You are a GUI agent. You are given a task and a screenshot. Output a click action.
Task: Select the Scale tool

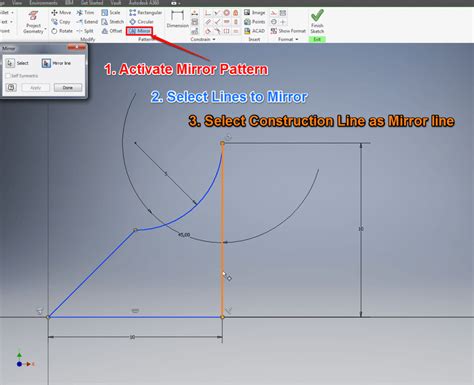[111, 13]
